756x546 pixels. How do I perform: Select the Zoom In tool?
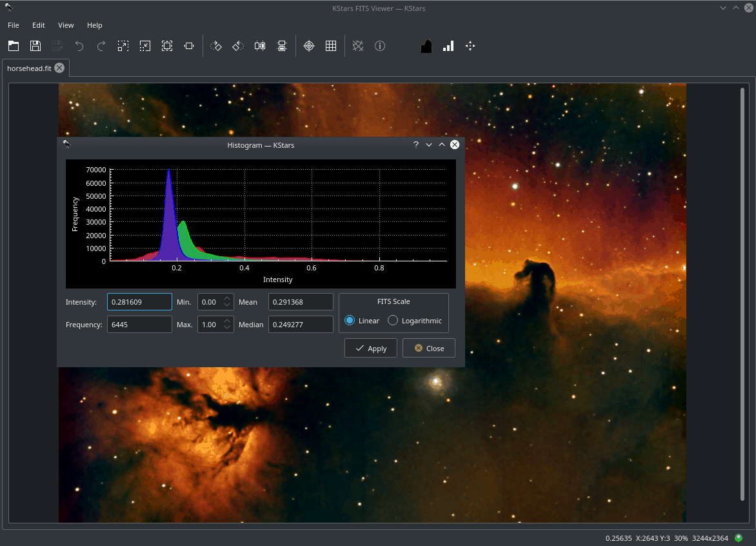(123, 46)
